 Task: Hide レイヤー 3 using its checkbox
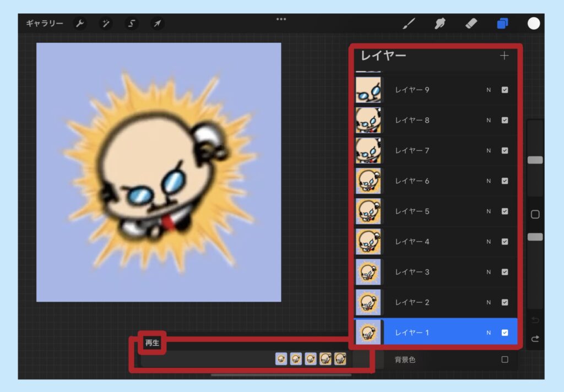[505, 272]
